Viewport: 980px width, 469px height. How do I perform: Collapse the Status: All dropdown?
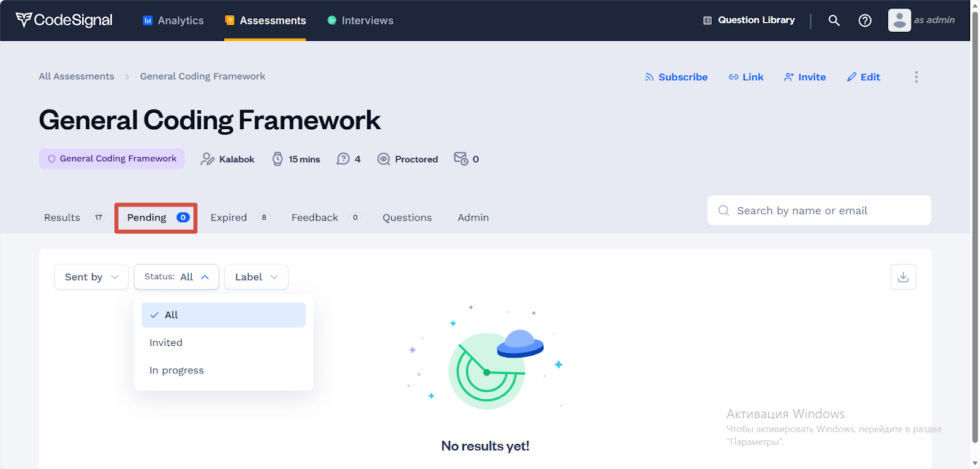176,277
